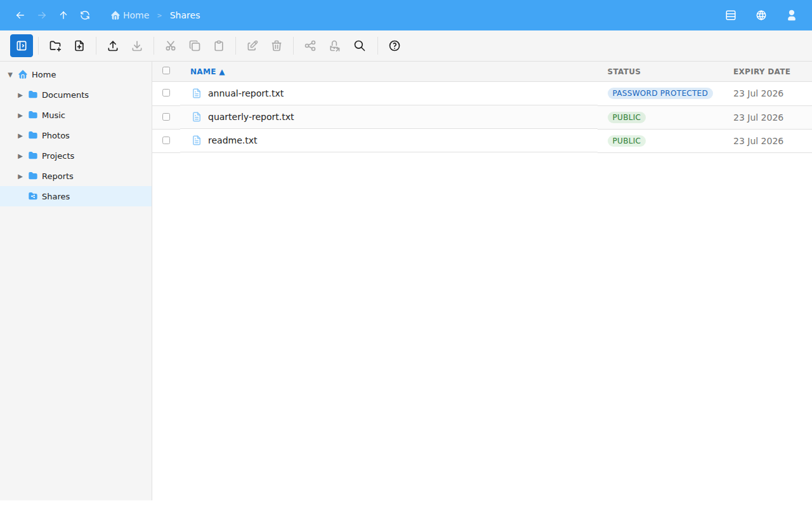Click the Password Protected status badge
Viewport: 812px width, 508px height.
660,93
